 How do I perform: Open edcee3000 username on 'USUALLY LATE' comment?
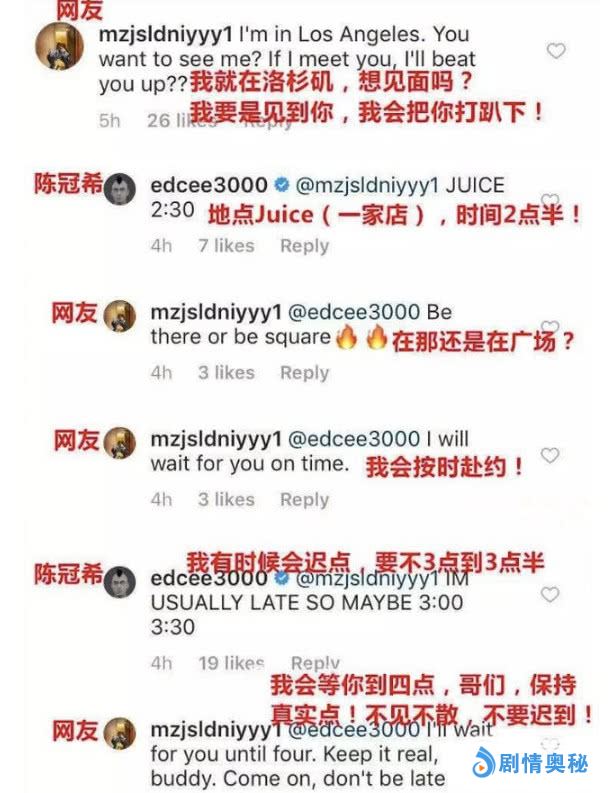[209, 579]
